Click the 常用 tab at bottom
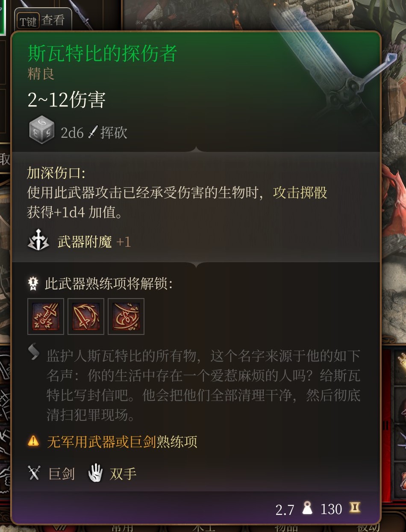 (x=123, y=527)
